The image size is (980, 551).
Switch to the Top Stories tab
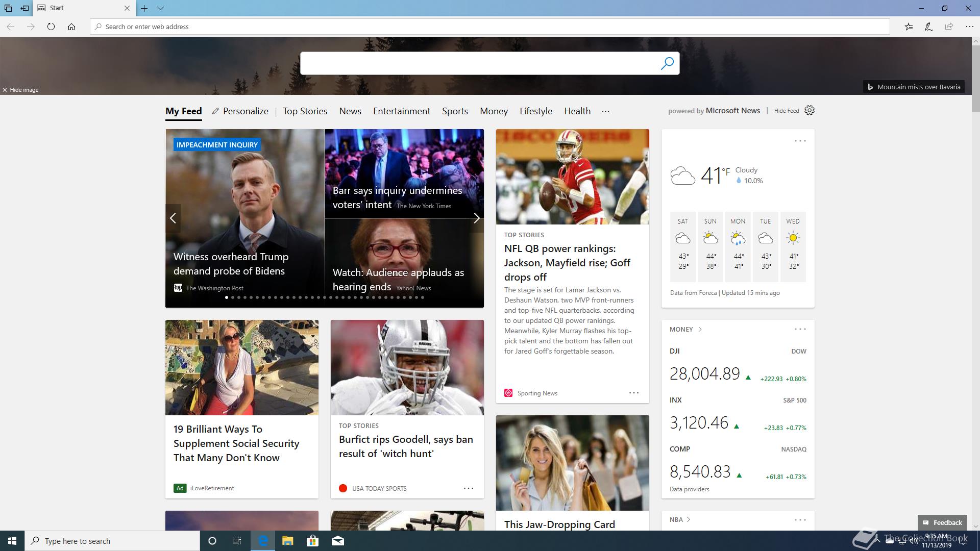(305, 111)
